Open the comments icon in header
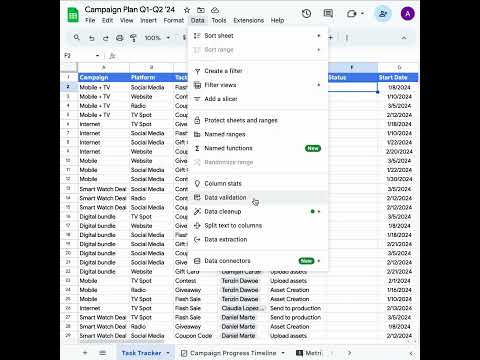This screenshot has height=360, width=480. click(x=328, y=14)
